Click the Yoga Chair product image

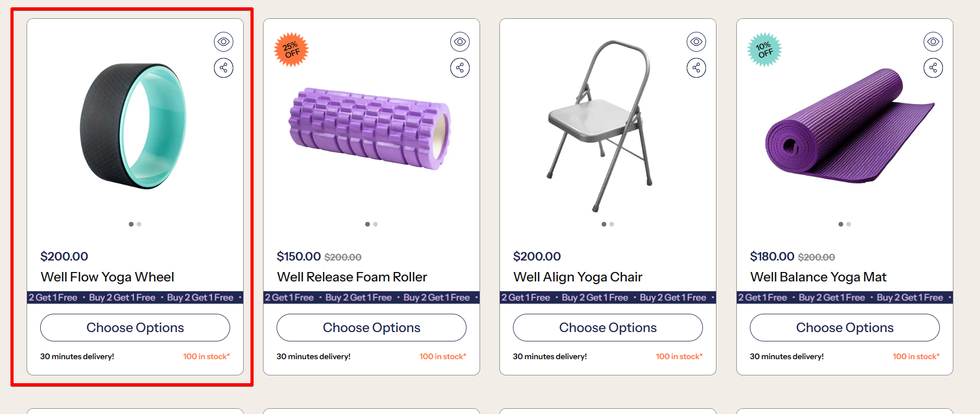(x=600, y=125)
